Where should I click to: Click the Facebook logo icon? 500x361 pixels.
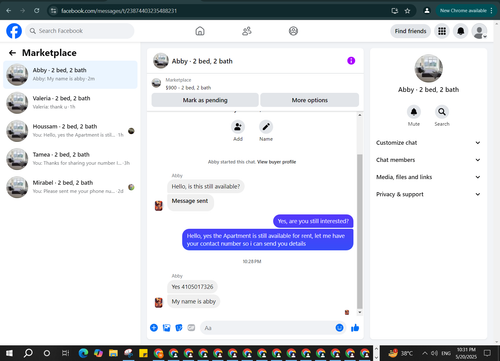(x=14, y=31)
